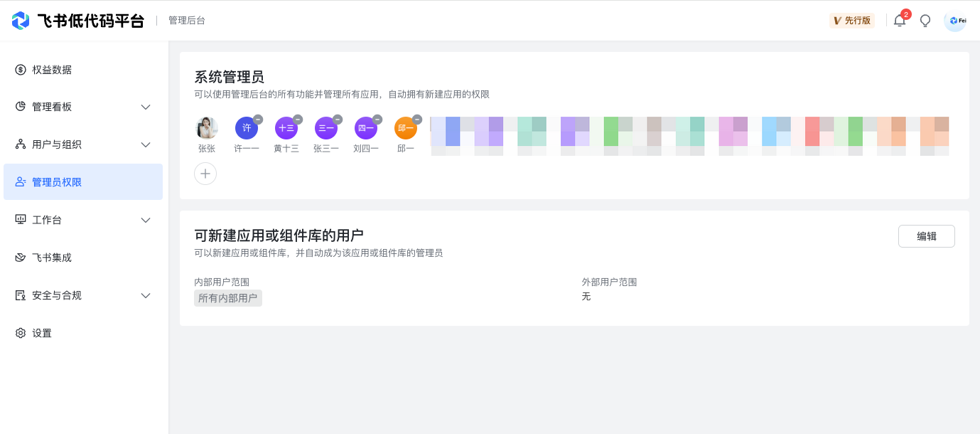Open 设置 from the sidebar
This screenshot has height=434, width=980.
click(42, 333)
